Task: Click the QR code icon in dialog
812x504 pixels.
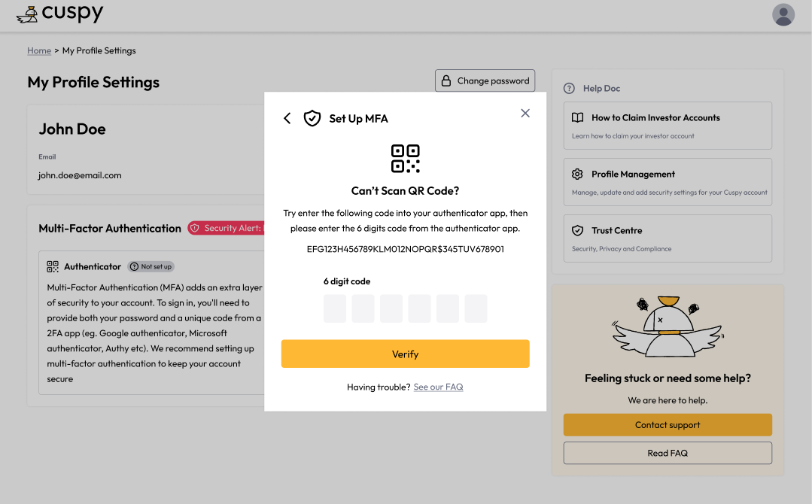Action: point(405,158)
